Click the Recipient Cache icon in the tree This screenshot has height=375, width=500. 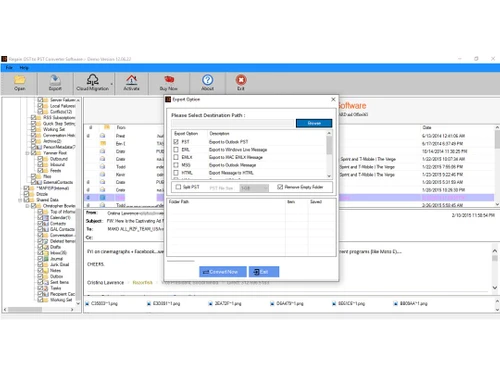[46, 294]
